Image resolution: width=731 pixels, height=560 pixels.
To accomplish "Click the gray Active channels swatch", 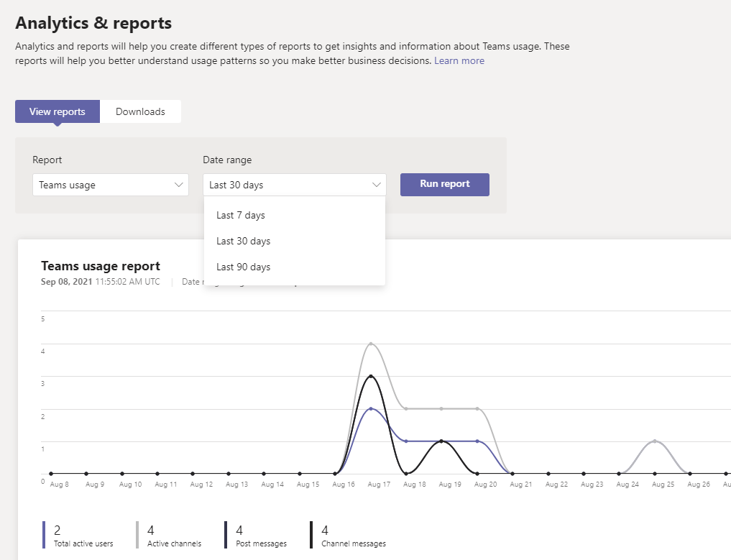I will coord(137,535).
